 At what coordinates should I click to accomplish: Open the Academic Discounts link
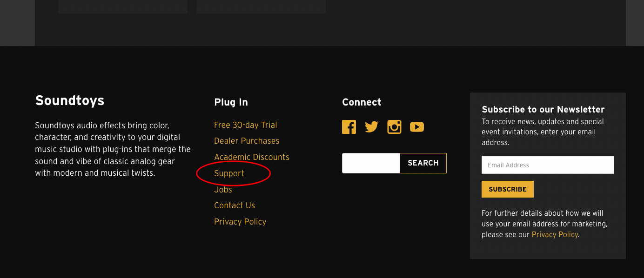[x=251, y=157]
